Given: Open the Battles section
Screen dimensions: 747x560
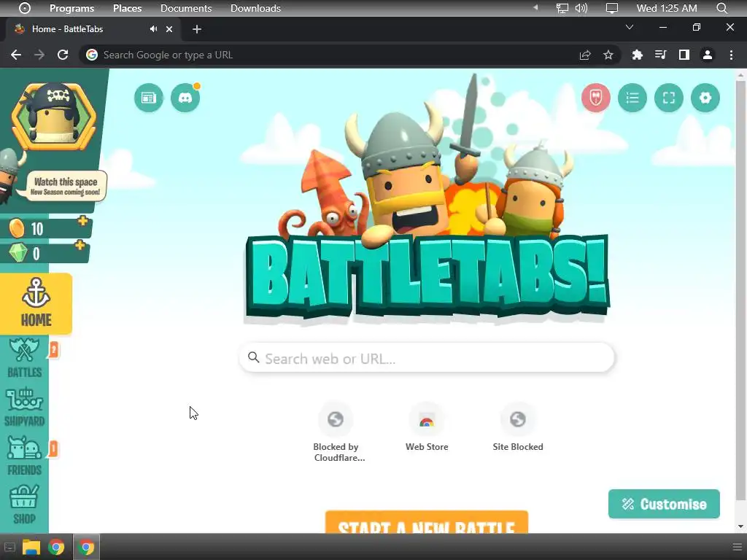Looking at the screenshot, I should tap(24, 358).
